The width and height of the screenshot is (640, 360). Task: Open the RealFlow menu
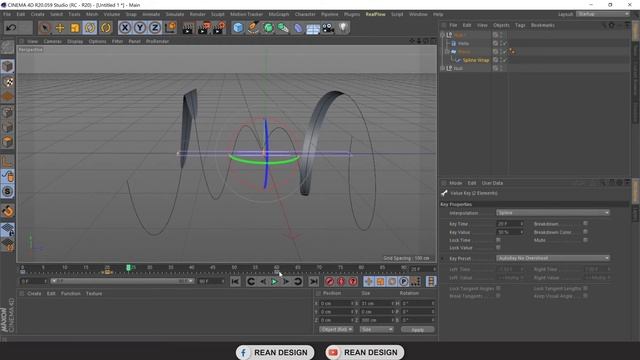376,14
